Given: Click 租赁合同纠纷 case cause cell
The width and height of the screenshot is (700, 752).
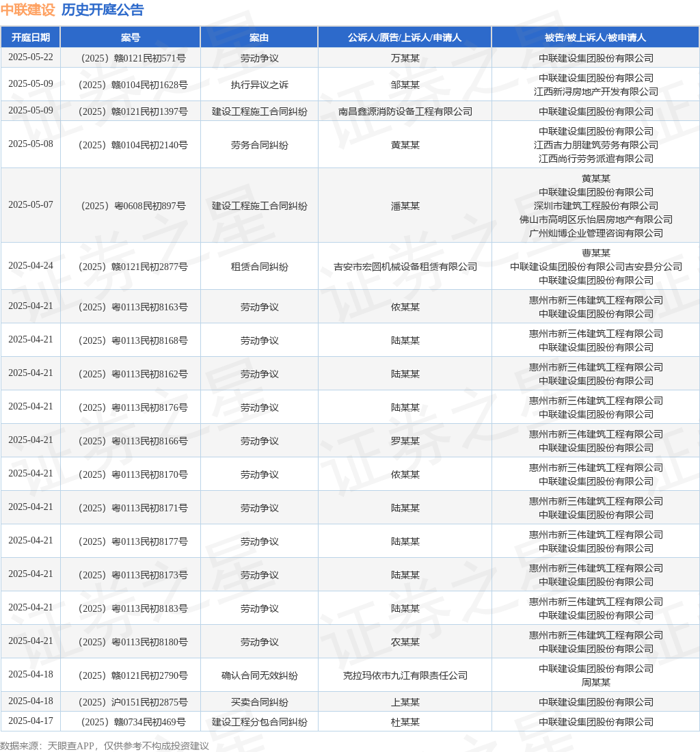Looking at the screenshot, I should (259, 267).
